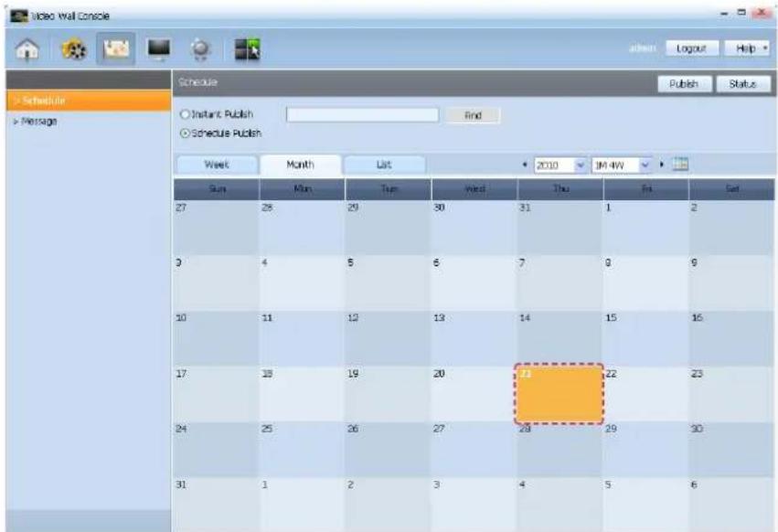Click the Logout button
Viewport: 778px width, 532px height.
click(691, 48)
